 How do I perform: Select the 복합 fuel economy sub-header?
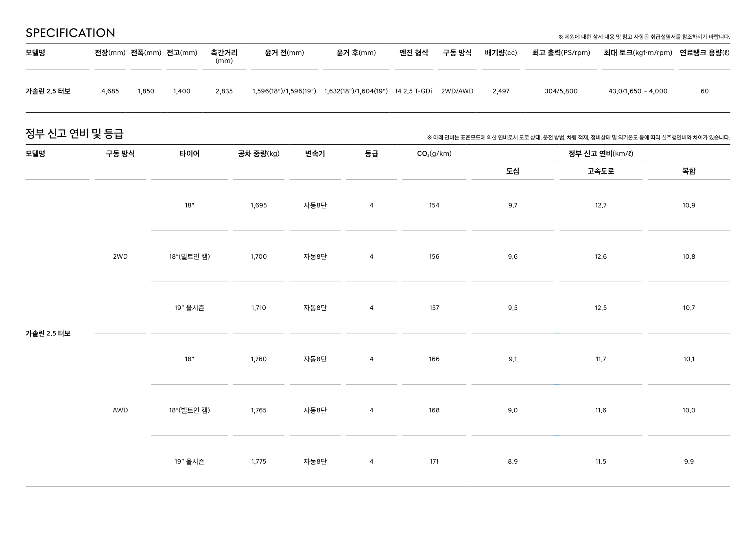[688, 171]
